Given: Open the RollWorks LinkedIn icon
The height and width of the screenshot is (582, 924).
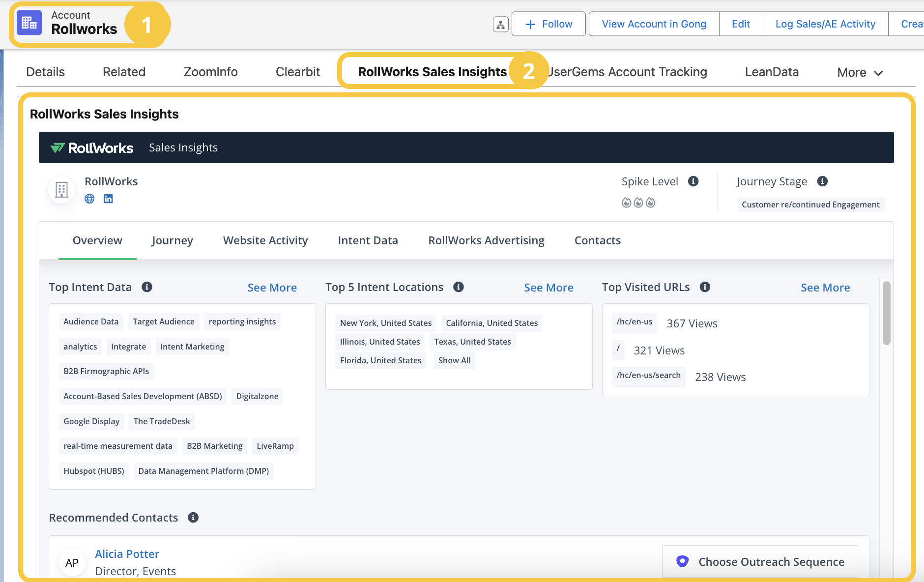Looking at the screenshot, I should click(108, 199).
